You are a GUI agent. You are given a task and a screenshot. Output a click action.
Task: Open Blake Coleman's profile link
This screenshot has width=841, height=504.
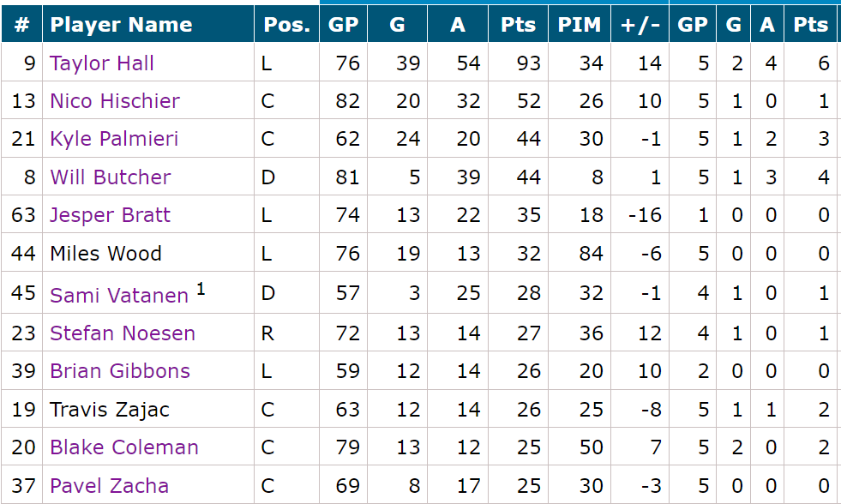pyautogui.click(x=124, y=447)
